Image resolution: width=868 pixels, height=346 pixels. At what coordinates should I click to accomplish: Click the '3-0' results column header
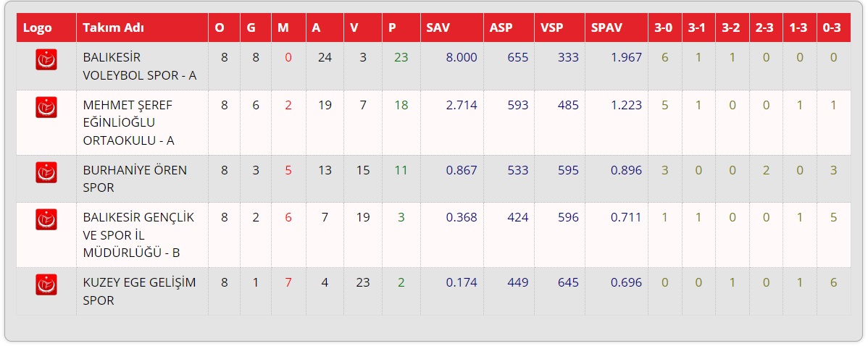coord(663,28)
